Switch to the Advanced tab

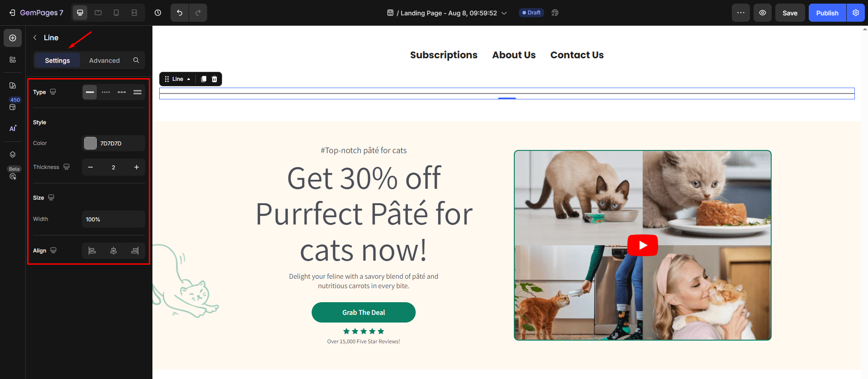tap(104, 61)
